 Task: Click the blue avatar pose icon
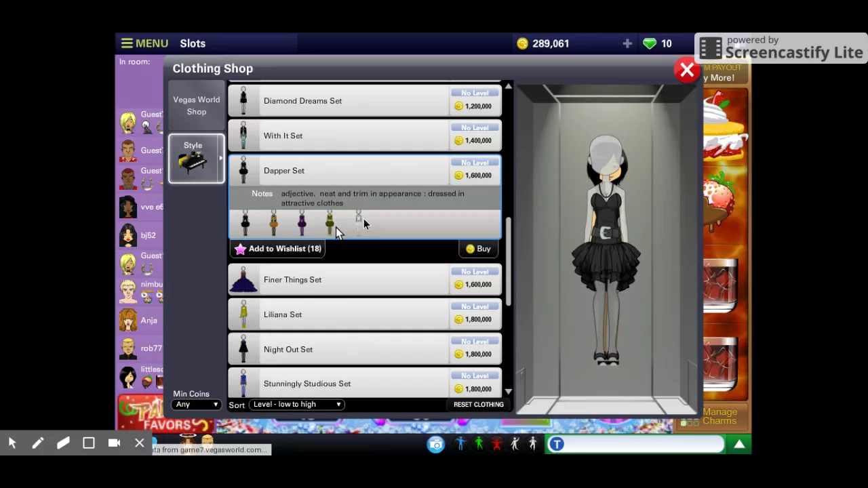pos(461,445)
